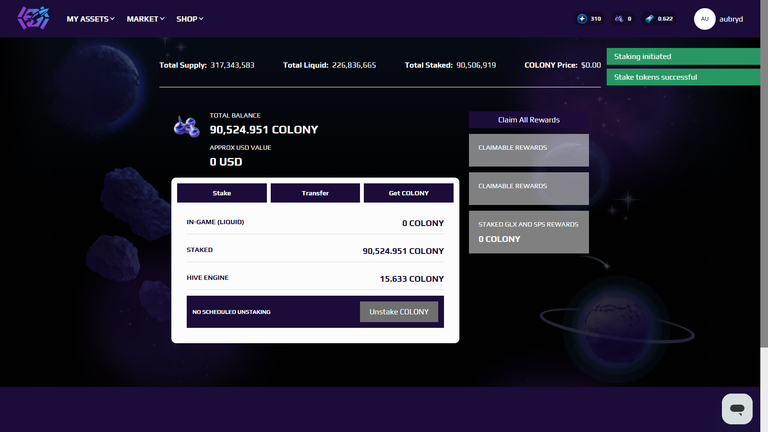This screenshot has height=432, width=768.
Task: Click the COLONY molecule balance icon in header
Action: click(619, 19)
